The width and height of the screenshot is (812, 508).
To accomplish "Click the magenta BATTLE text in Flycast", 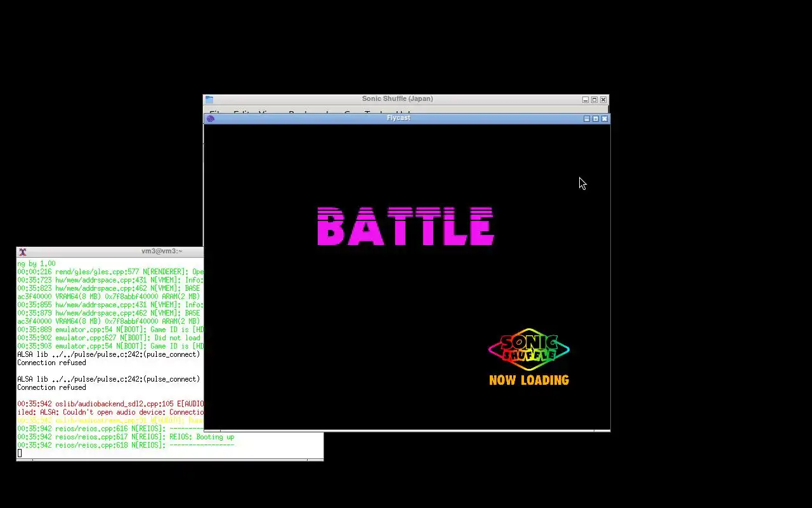I will [x=405, y=226].
